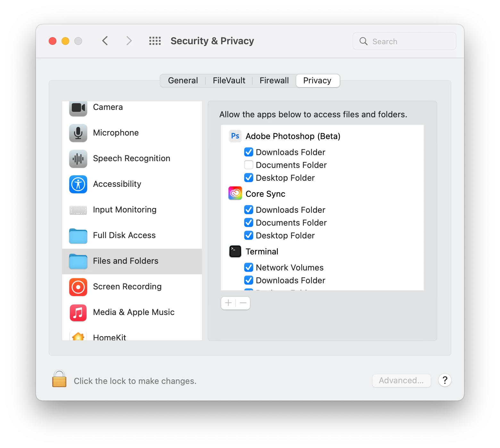Switch to the Firewall tab
Screen dimensions: 500x448
[274, 80]
